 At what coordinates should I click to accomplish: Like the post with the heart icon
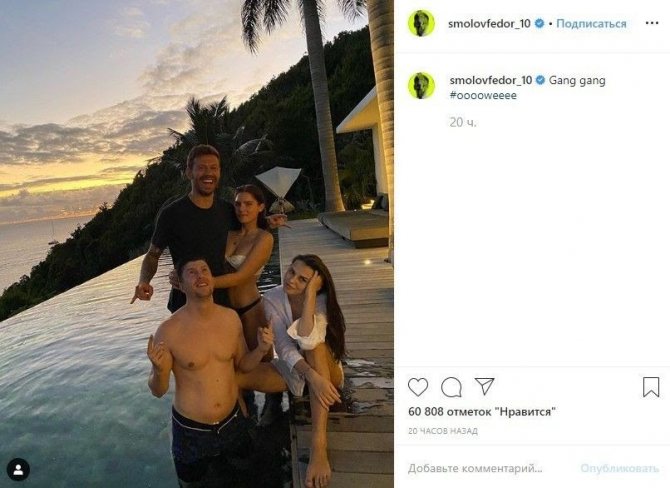coord(418,387)
